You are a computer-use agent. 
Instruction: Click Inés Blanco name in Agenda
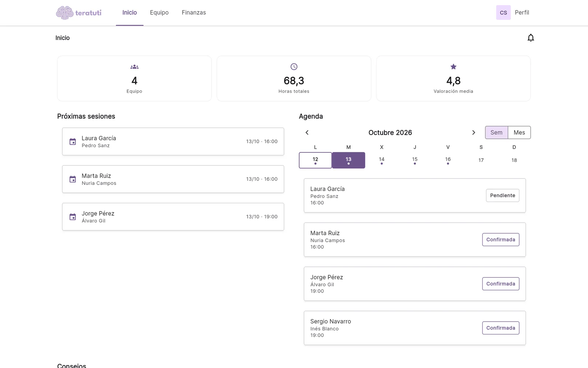pyautogui.click(x=325, y=329)
